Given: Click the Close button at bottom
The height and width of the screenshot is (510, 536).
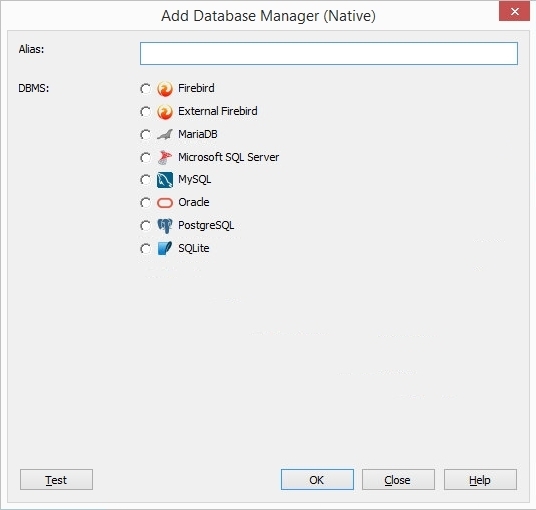Looking at the screenshot, I should tap(399, 480).
